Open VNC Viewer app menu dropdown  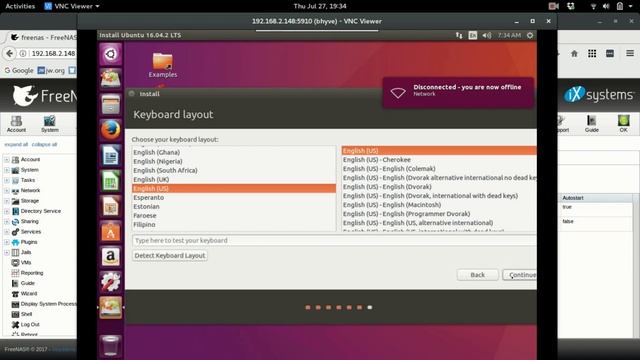(x=72, y=6)
